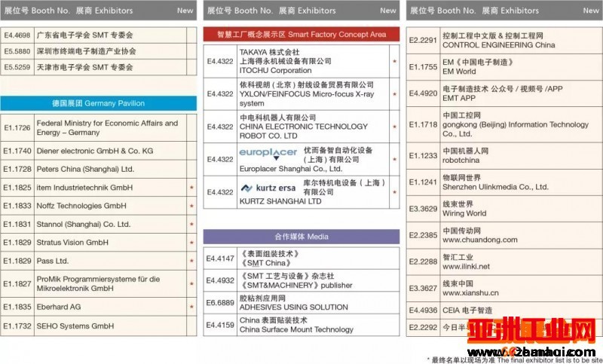The height and width of the screenshot is (364, 603).
Task: Click "YXLON/FEINFOCUS Micro-focus X-ray system"
Action: (307, 99)
